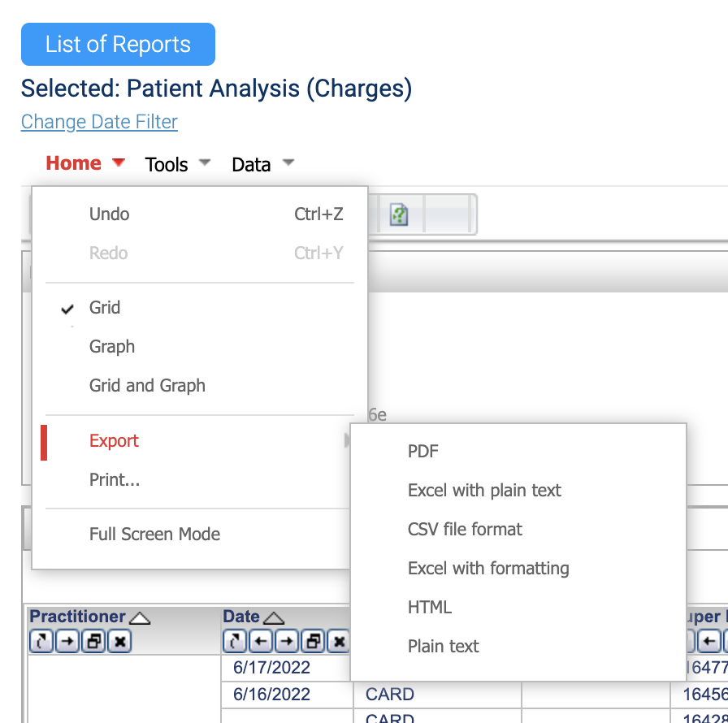
Task: Expand the Tools menu arrow
Action: tap(205, 162)
